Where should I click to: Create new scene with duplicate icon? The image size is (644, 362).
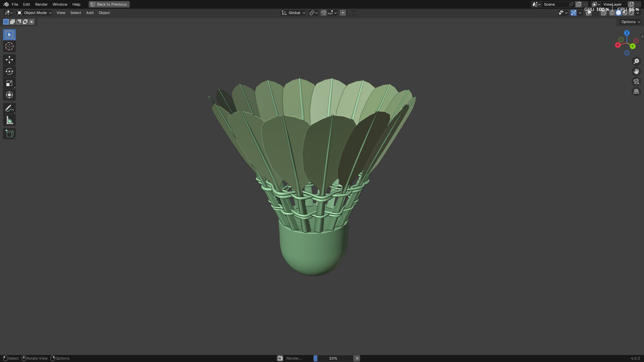click(579, 4)
